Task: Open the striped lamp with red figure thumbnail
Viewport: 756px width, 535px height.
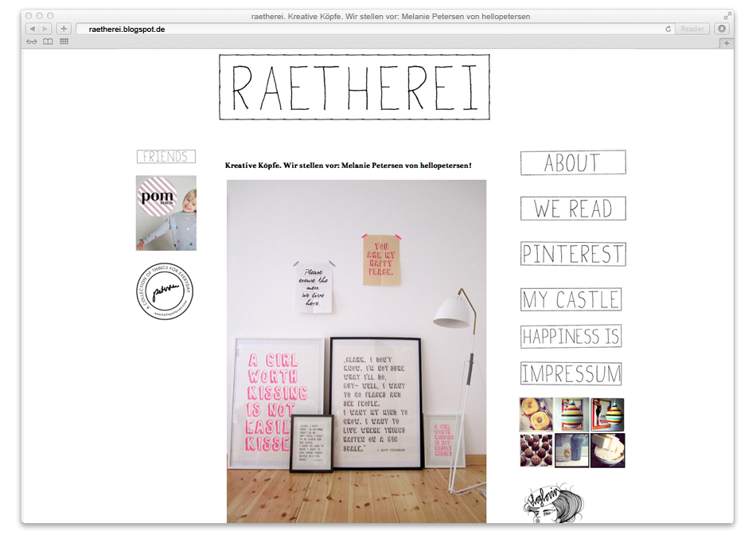Action: [607, 415]
